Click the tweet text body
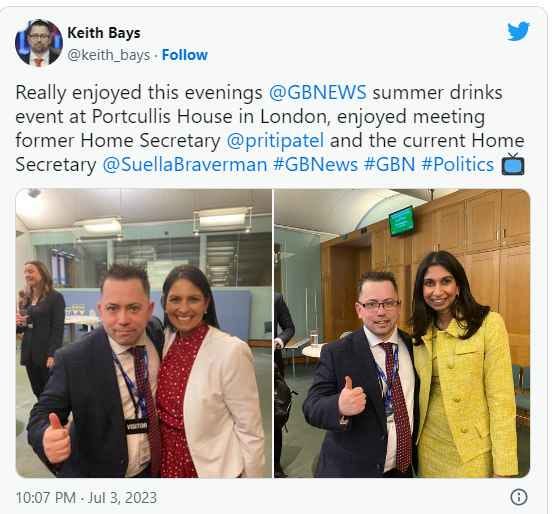Viewport: 557px width, 514px height. tap(270, 129)
